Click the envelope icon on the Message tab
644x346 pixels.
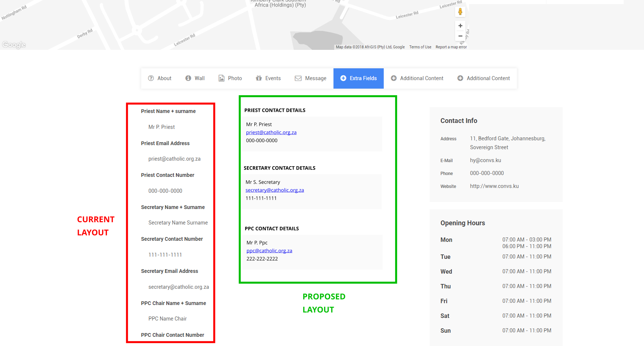point(298,78)
